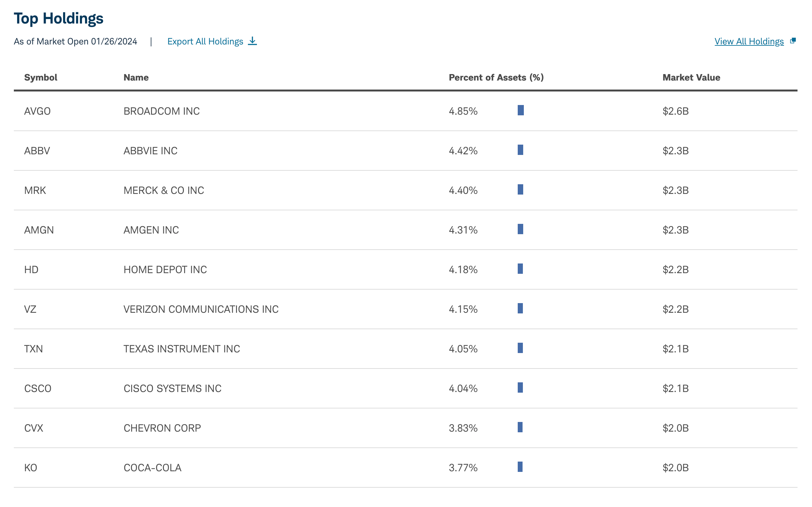
Task: Select the CSCO symbol cell
Action: coord(38,388)
